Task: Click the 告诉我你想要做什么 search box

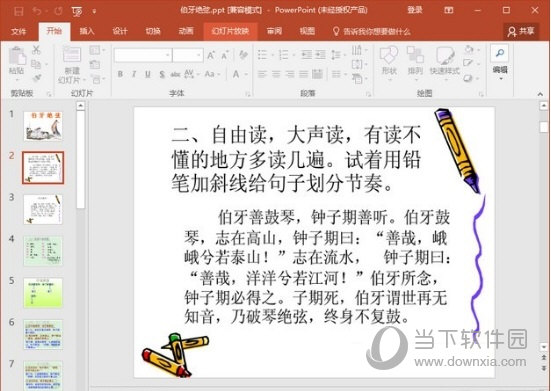Action: (x=372, y=32)
